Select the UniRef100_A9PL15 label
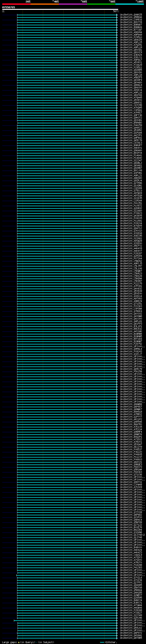Viewport: 146px width, 644px height. click(131, 42)
